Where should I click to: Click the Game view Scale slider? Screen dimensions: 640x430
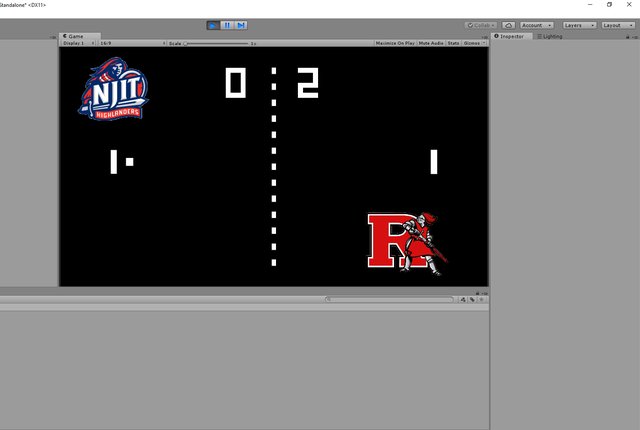point(216,43)
